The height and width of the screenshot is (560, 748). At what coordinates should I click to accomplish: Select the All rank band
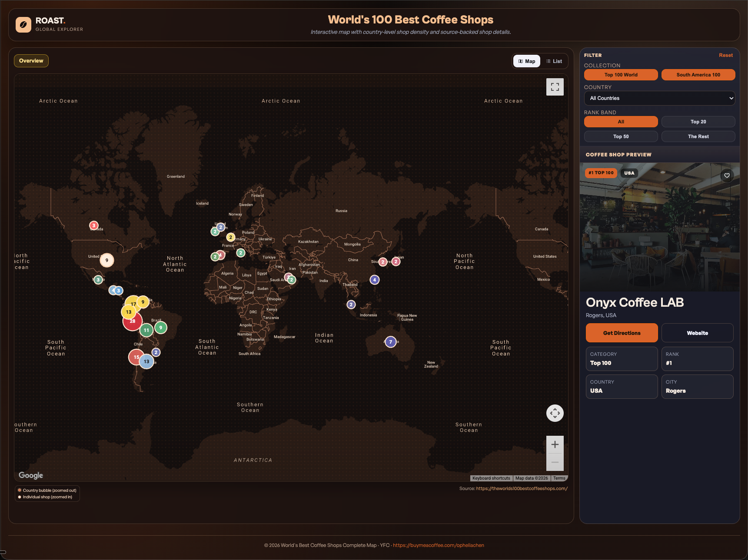coord(621,122)
